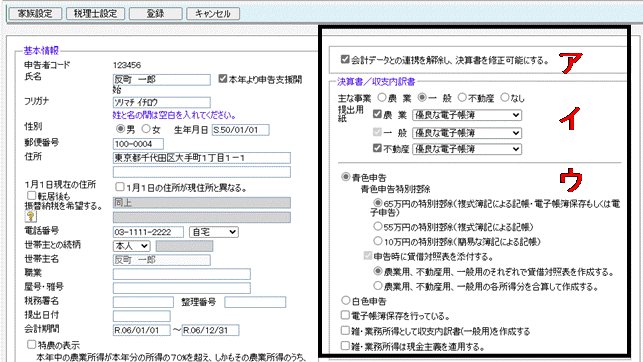The width and height of the screenshot is (643, 362).
Task: Check 雑・業務所得は現金主義を適用する box
Action: [345, 346]
